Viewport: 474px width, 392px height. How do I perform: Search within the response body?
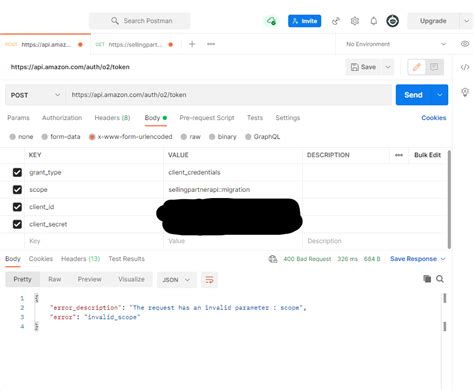(x=440, y=279)
